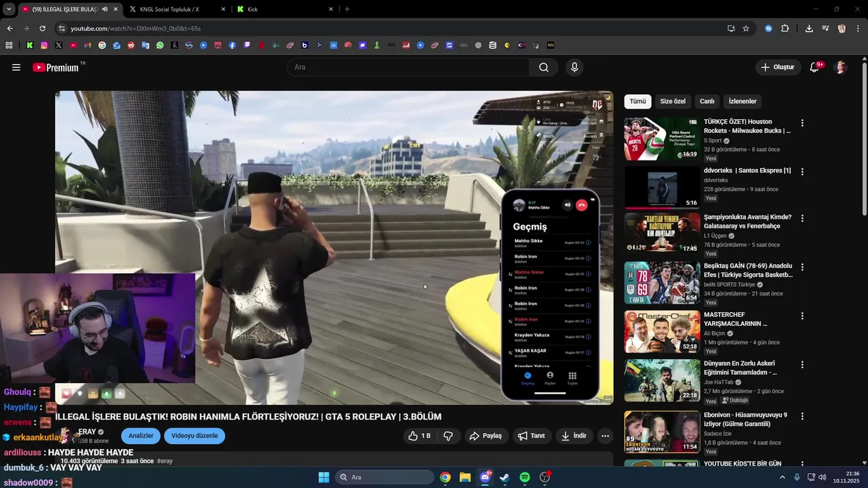The image size is (868, 488).
Task: Click the Paylaş share button
Action: click(x=486, y=436)
